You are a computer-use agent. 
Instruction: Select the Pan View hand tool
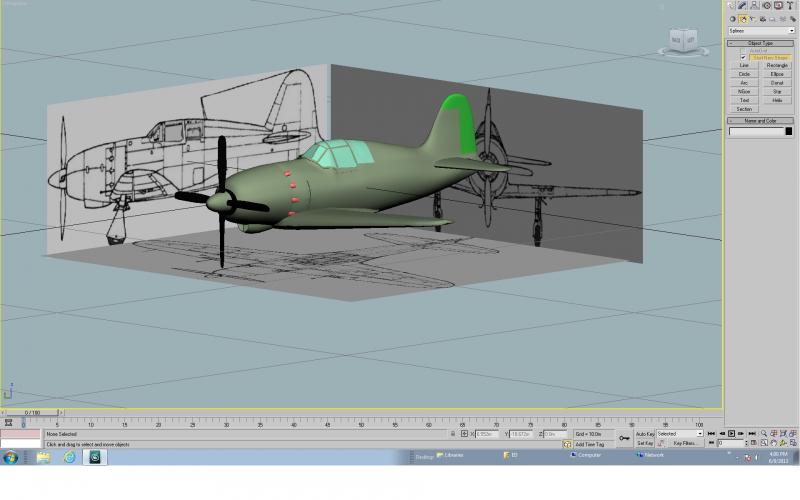(773, 443)
